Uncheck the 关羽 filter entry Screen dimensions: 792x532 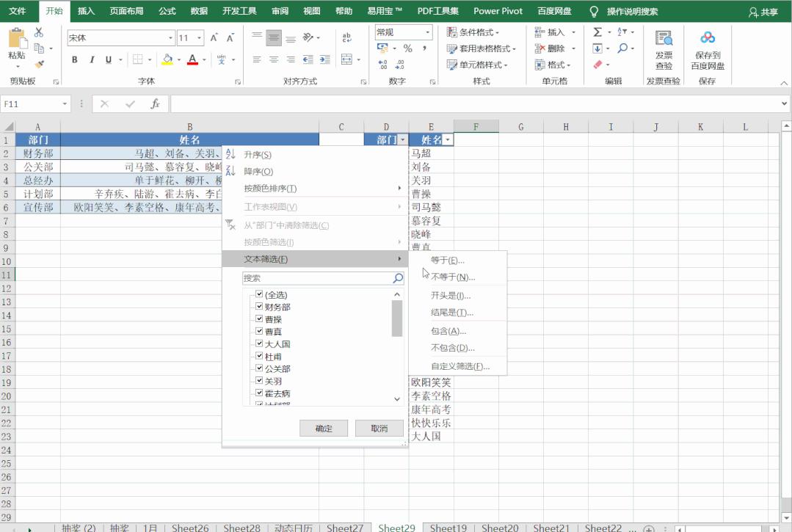point(260,380)
